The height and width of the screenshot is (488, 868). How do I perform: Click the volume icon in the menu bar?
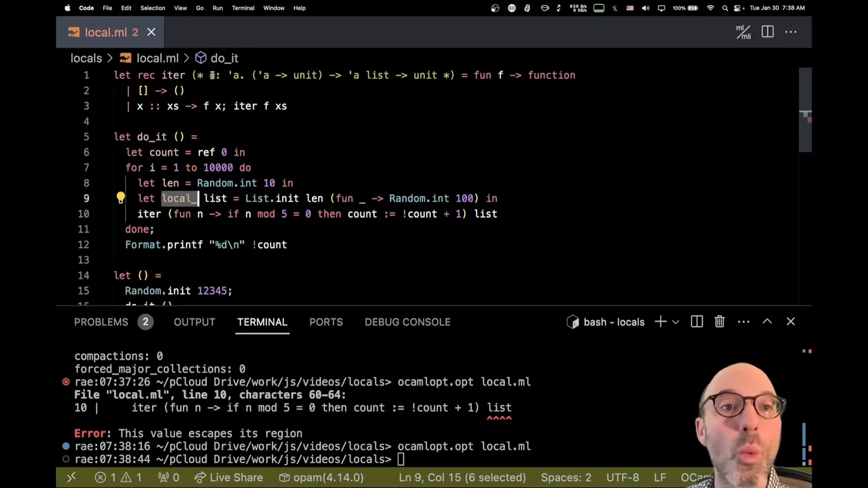646,8
